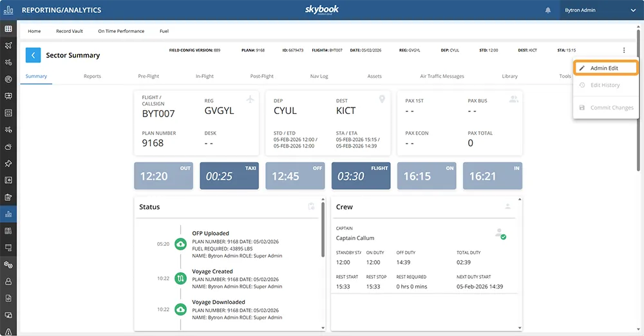
Task: Click the back arrow beside Sector Summary
Action: [33, 55]
